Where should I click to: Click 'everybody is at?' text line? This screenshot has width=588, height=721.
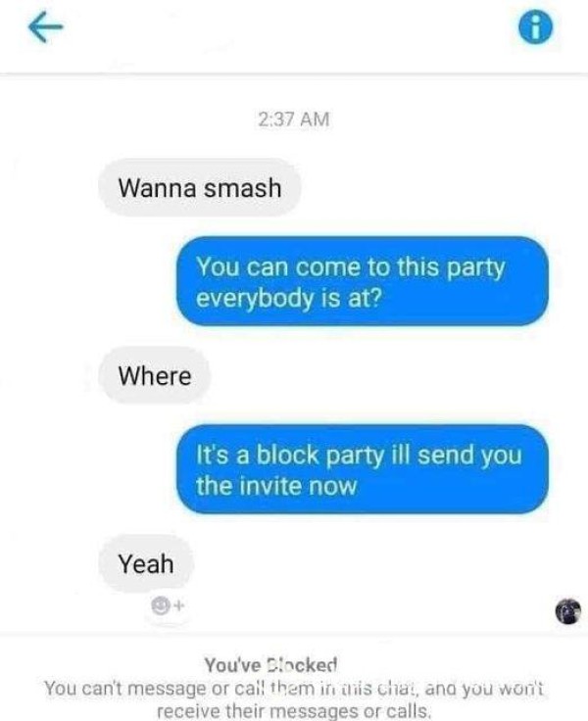[x=288, y=299]
